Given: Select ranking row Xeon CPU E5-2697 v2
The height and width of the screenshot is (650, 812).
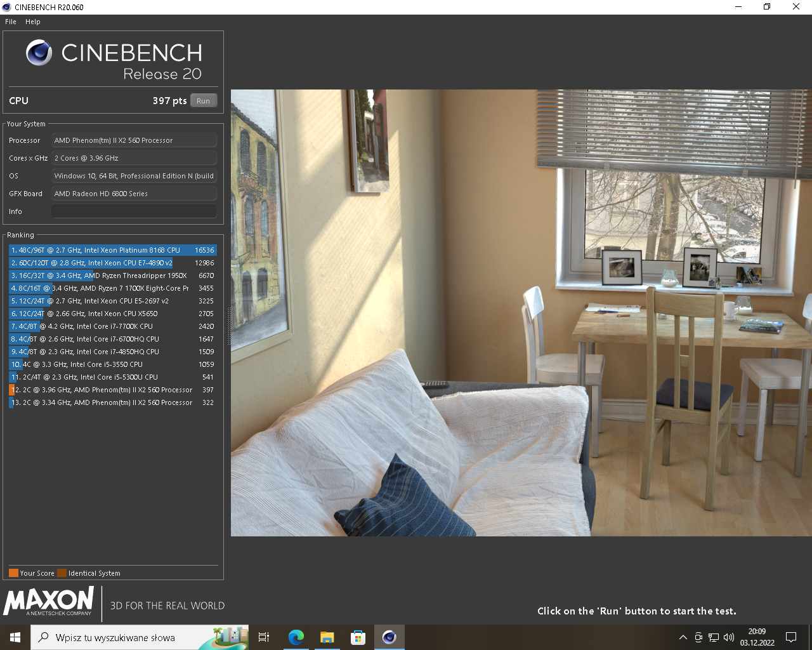Looking at the screenshot, I should (x=113, y=301).
